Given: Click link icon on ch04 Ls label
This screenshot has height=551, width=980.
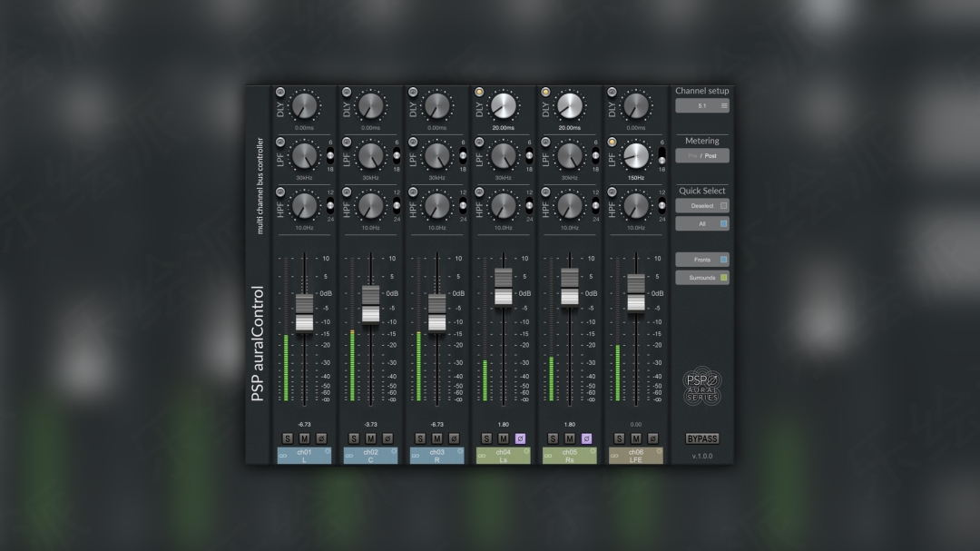Looking at the screenshot, I should click(482, 456).
